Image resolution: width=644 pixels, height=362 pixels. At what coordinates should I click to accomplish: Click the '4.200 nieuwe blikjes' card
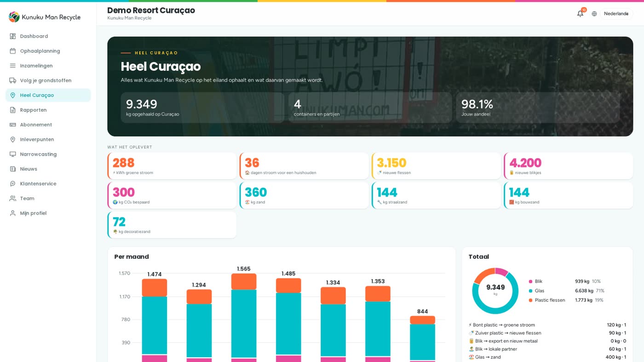(569, 166)
